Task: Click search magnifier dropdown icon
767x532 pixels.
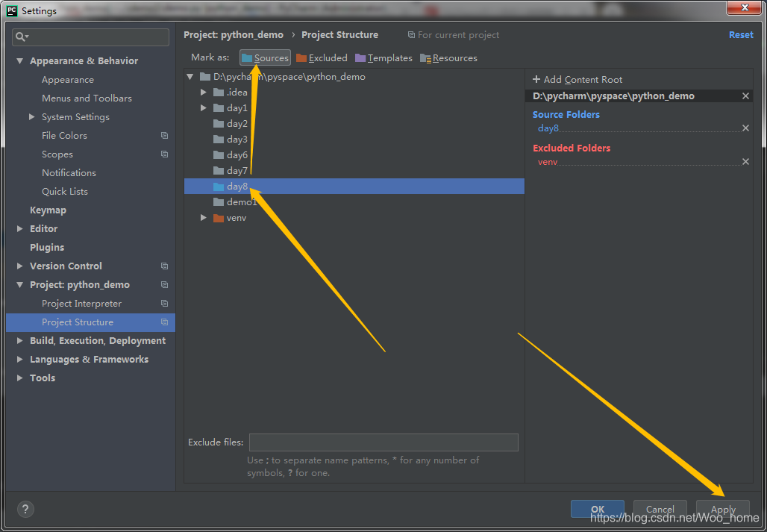Action: pyautogui.click(x=22, y=37)
